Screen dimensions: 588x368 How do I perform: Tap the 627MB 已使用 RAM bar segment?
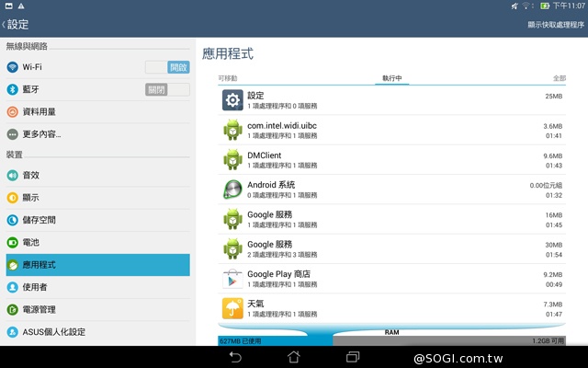(x=276, y=341)
